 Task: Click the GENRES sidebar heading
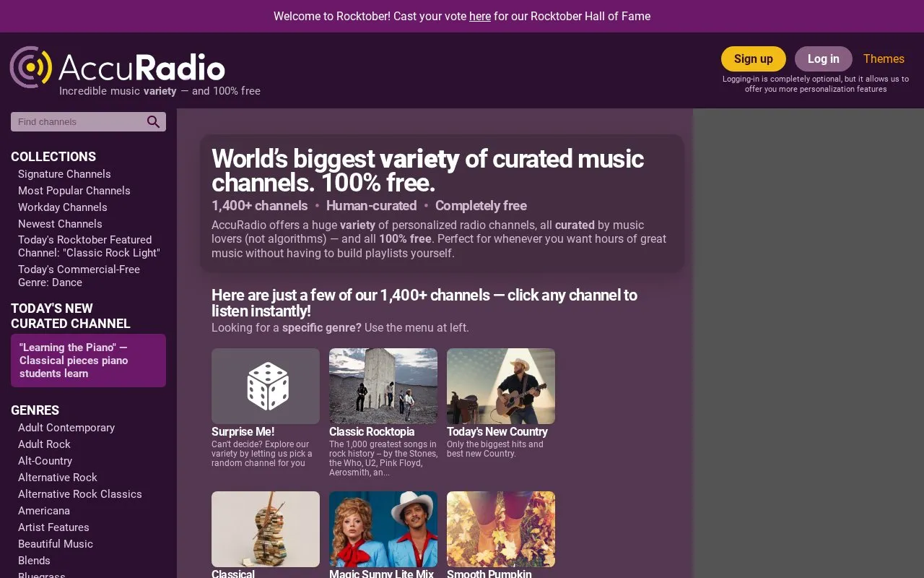click(35, 410)
